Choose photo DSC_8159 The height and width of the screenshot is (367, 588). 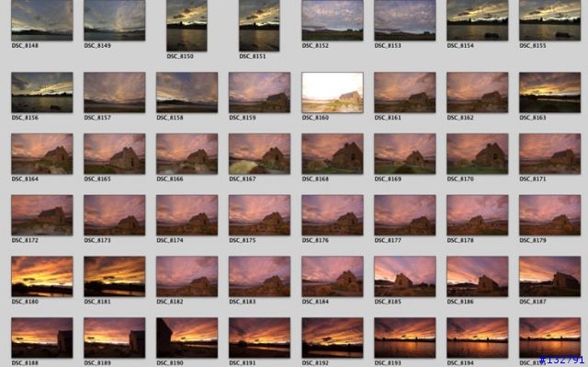click(259, 92)
